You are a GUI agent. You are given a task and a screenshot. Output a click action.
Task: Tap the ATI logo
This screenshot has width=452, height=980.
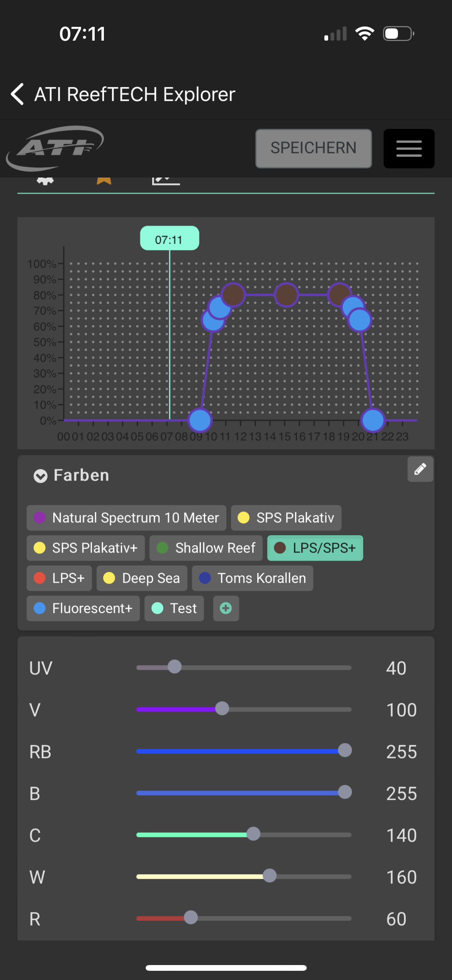[x=55, y=148]
